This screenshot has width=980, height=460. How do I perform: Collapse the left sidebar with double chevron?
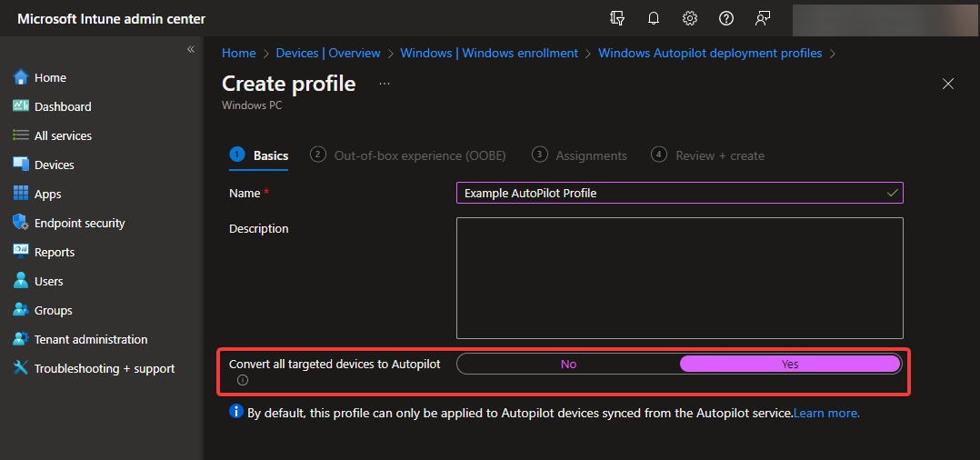(x=191, y=49)
